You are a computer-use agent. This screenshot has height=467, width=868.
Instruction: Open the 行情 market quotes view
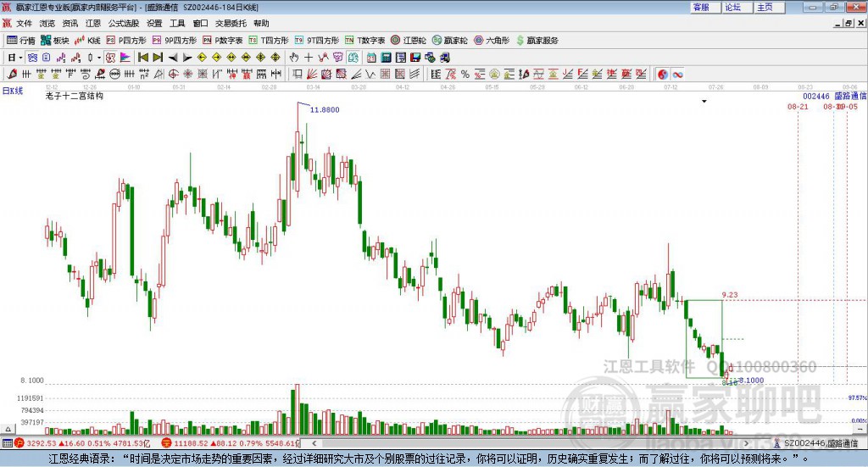20,41
